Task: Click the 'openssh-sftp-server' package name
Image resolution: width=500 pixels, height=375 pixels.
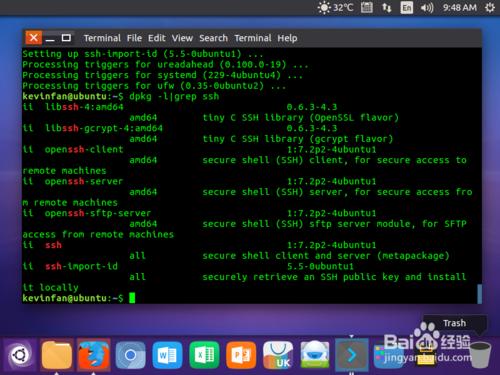Action: click(98, 213)
